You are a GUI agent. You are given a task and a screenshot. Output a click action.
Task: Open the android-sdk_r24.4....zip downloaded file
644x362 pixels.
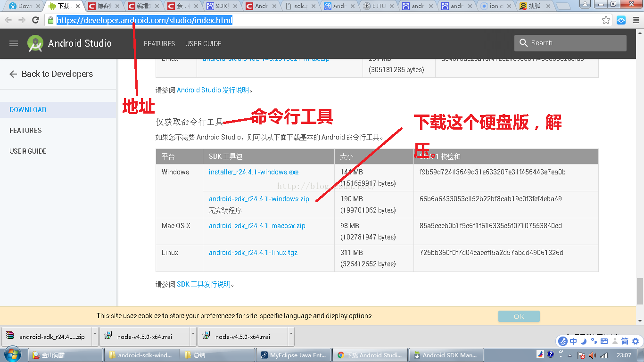point(46,337)
